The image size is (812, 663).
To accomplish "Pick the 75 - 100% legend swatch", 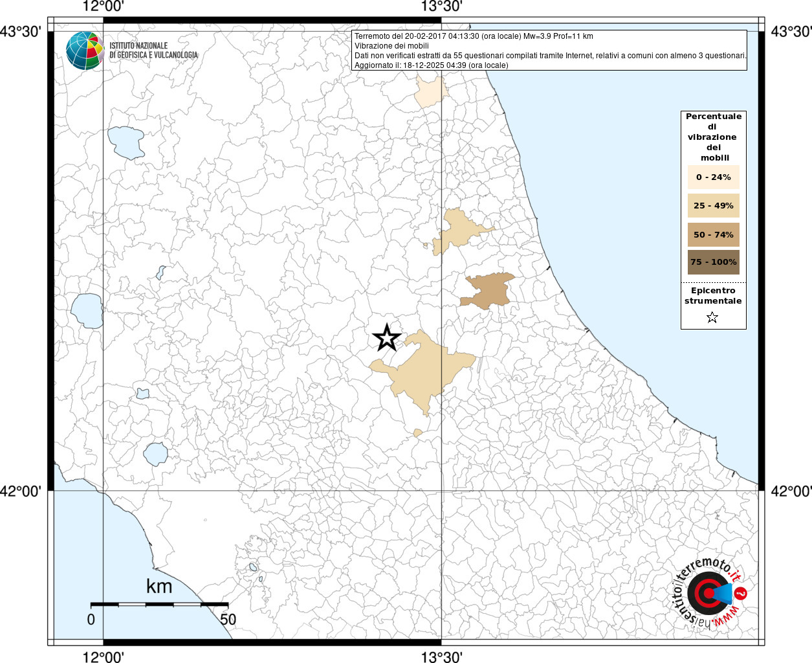I will coord(713,262).
